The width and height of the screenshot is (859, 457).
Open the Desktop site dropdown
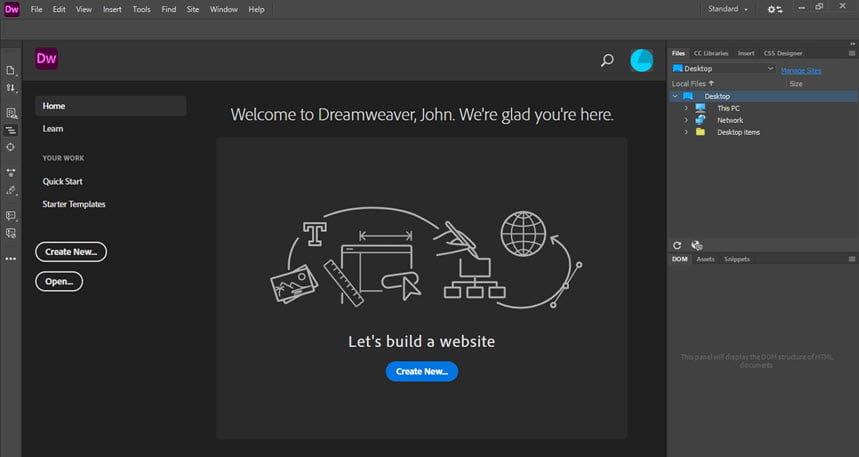pyautogui.click(x=723, y=68)
